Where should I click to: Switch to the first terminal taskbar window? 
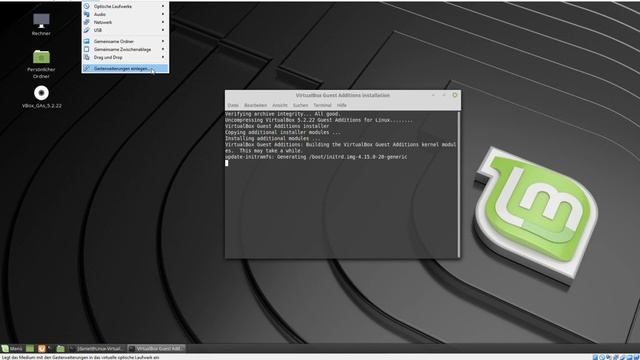96,349
